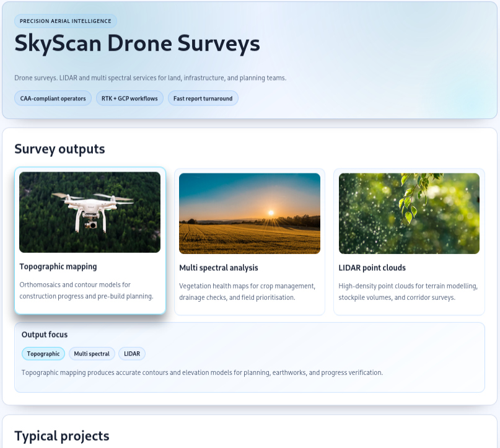Click the green leaves image

[409, 214]
